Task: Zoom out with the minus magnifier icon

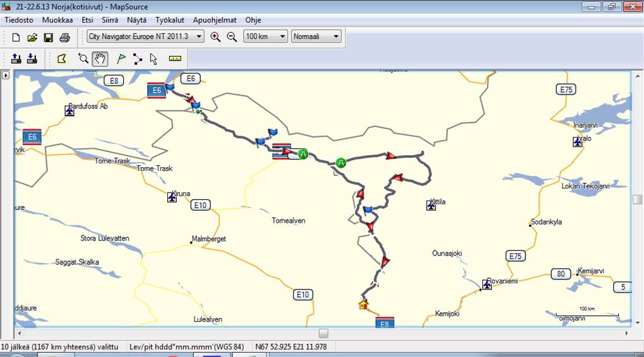Action: pyautogui.click(x=232, y=37)
